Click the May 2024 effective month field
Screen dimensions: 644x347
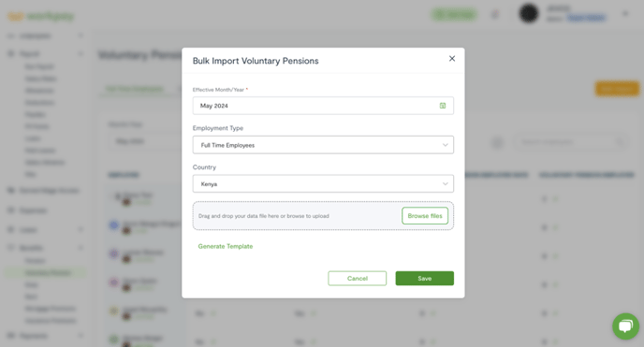[323, 106]
